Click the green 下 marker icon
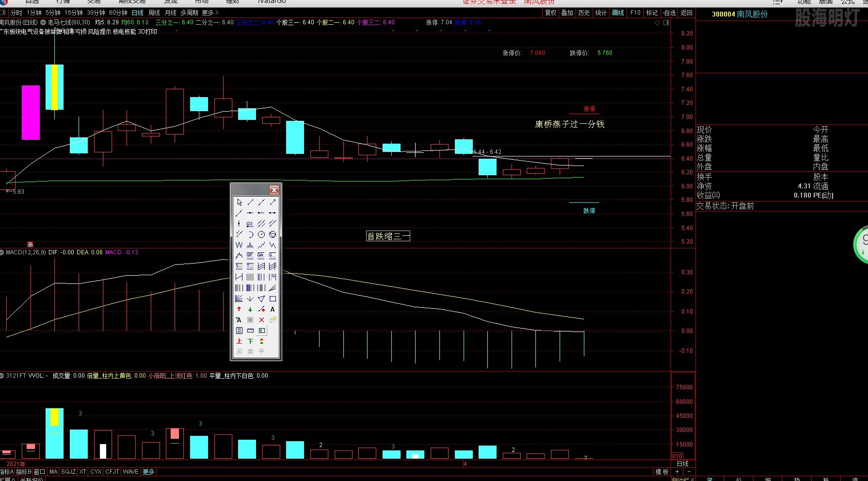 click(x=250, y=341)
